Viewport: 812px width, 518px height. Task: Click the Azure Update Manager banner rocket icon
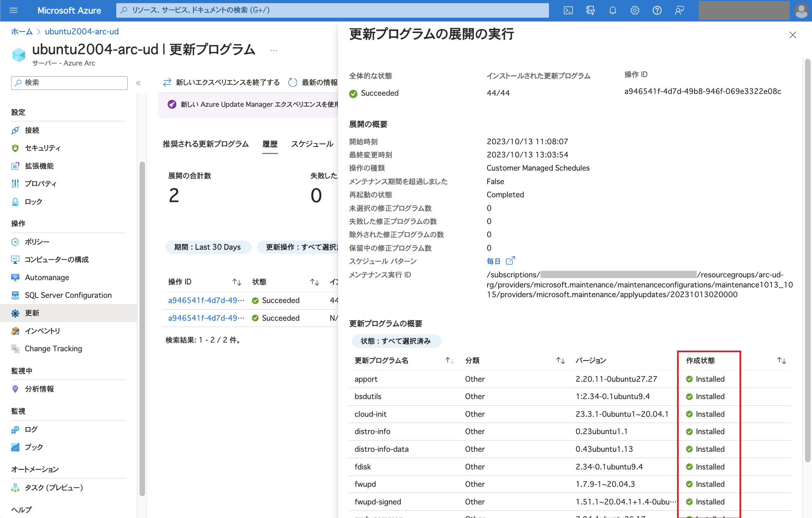[172, 104]
